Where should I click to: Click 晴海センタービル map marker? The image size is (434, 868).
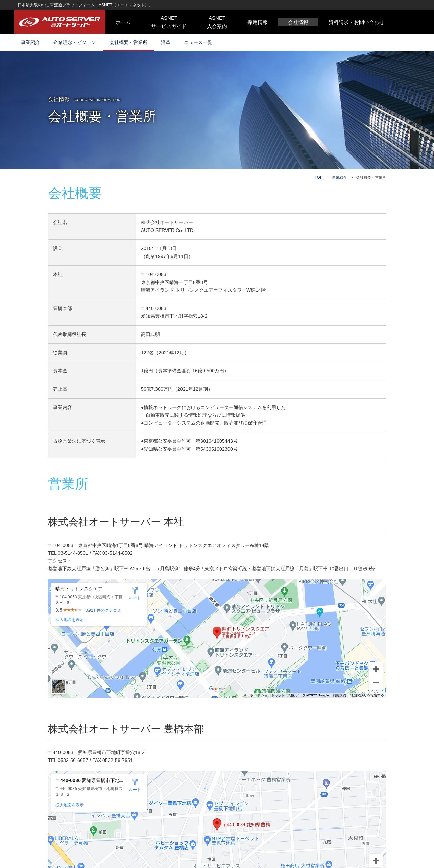click(x=218, y=670)
